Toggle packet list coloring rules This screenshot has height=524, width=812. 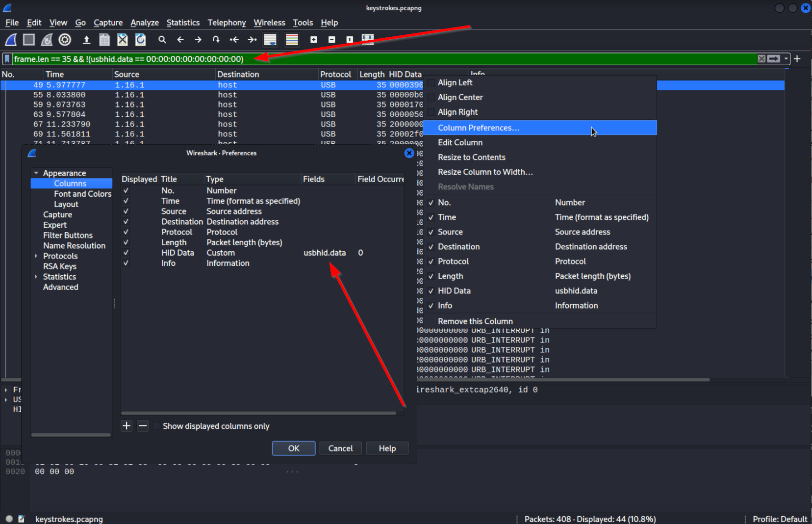tap(292, 40)
